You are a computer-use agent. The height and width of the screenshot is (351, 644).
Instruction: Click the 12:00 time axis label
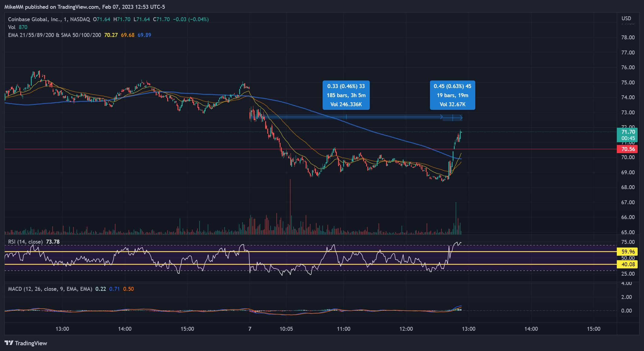[406, 329]
